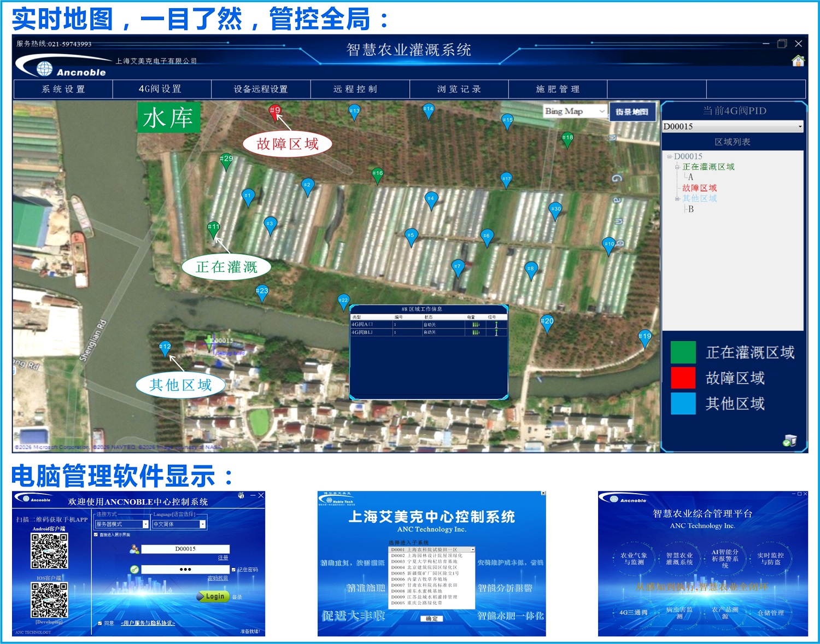Click the home icon in the irrigation system header
Image resolution: width=820 pixels, height=644 pixels.
798,61
